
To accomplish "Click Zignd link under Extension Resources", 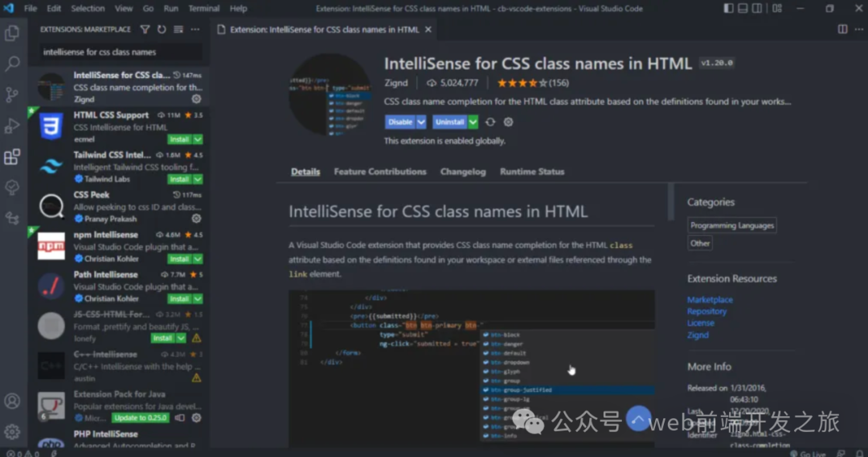I will (x=698, y=336).
